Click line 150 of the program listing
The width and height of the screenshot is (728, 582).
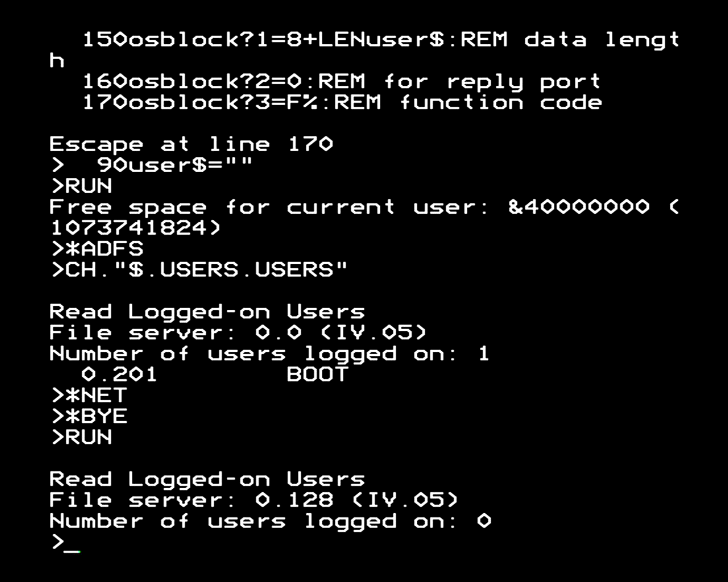click(x=380, y=40)
